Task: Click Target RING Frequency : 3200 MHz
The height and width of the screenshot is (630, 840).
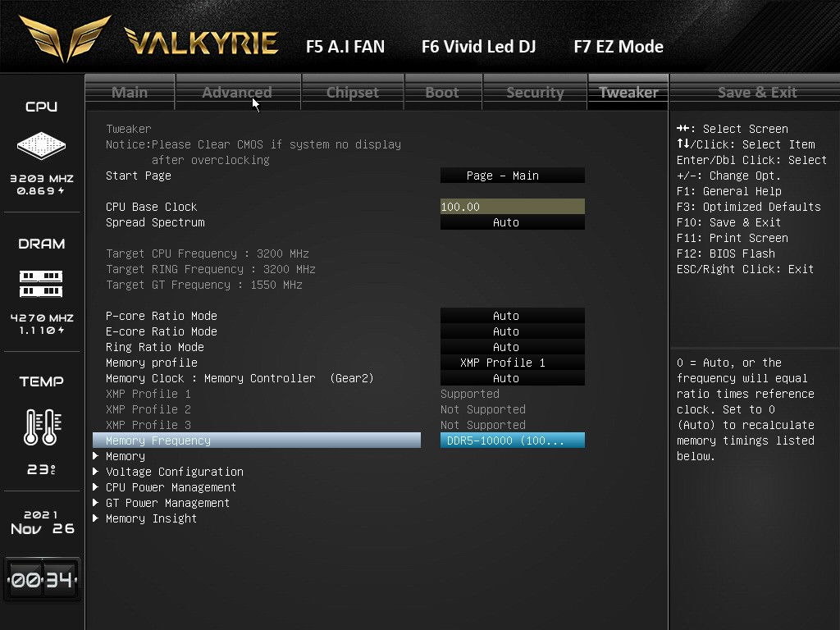Action: tap(211, 269)
